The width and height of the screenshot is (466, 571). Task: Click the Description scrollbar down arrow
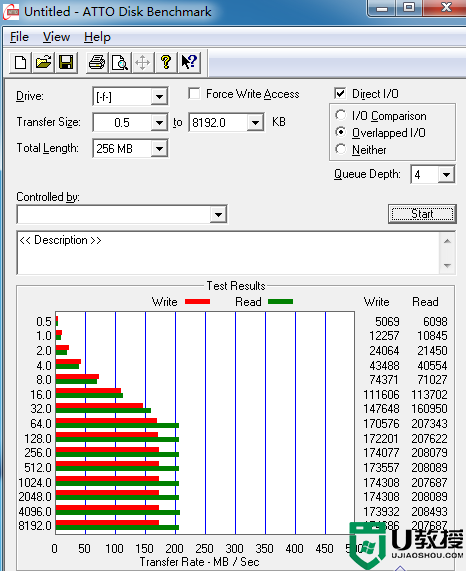447,266
